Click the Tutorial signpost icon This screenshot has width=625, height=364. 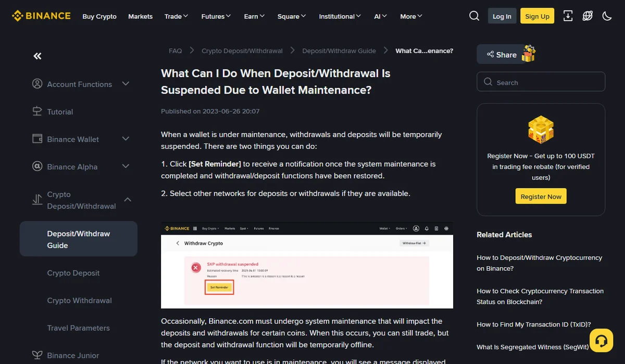[37, 111]
